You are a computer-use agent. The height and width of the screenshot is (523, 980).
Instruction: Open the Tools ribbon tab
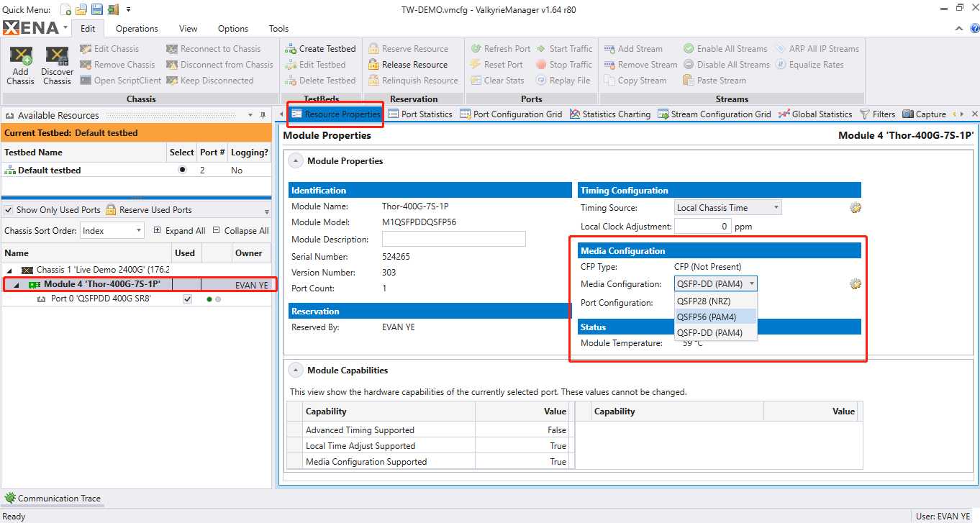point(278,29)
